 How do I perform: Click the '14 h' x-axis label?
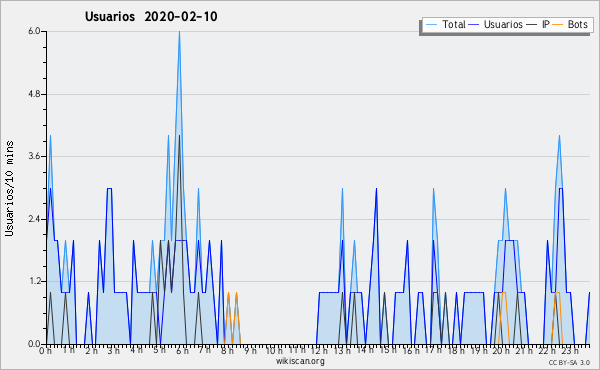click(365, 350)
